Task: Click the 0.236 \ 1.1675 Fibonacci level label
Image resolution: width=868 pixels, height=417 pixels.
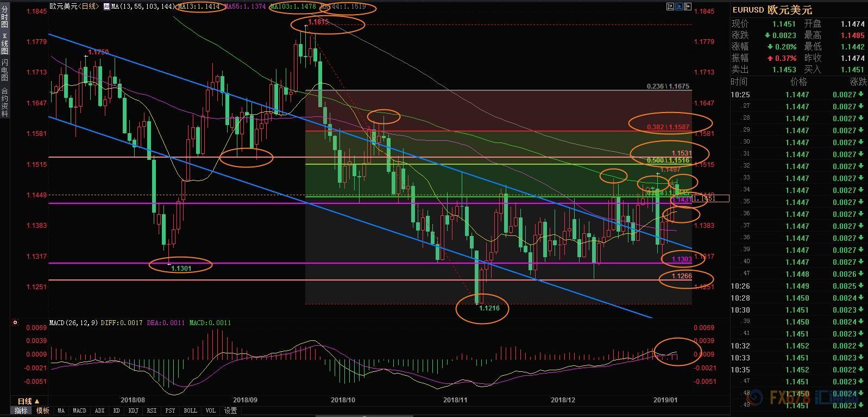Action: coord(668,86)
